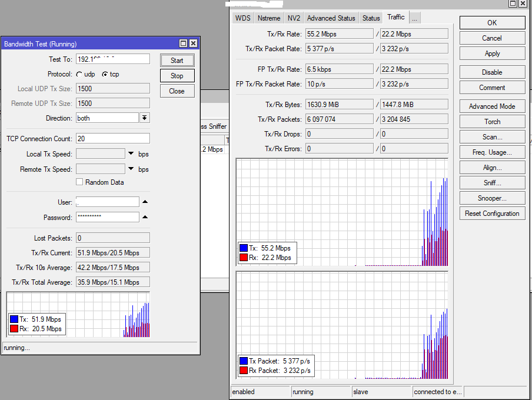Expand Remote Tx Speed arrow
Viewport: 532px width, 400px height.
click(131, 169)
